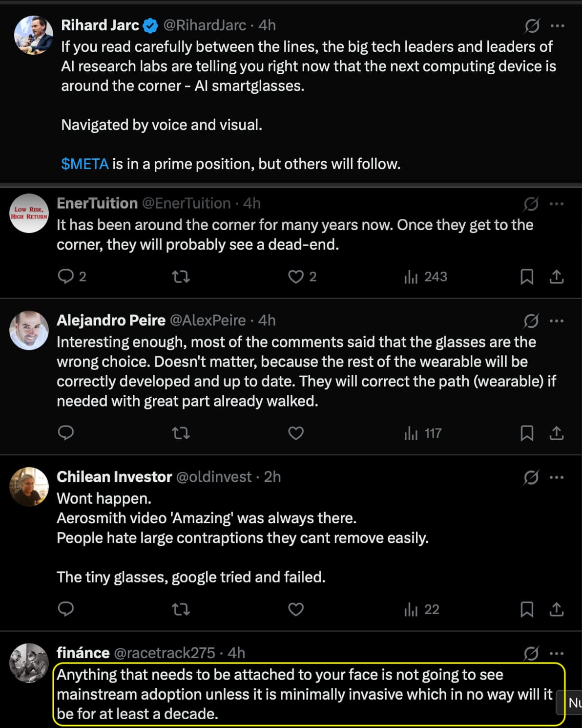Like Chilean Investor's reply

[296, 609]
